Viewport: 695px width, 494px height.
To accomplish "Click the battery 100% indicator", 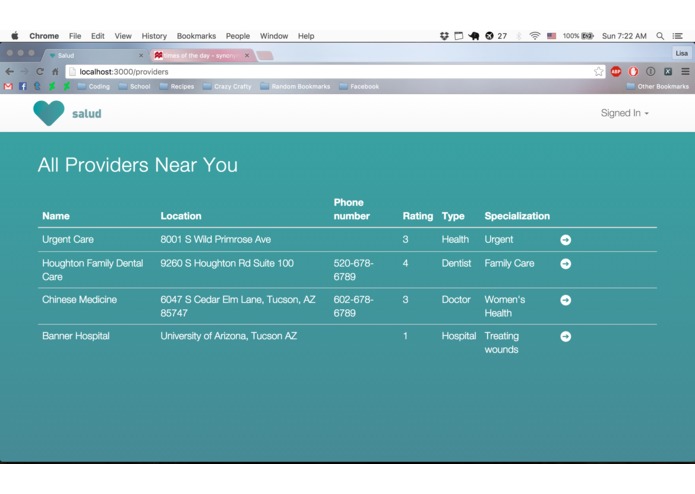I will pos(578,36).
